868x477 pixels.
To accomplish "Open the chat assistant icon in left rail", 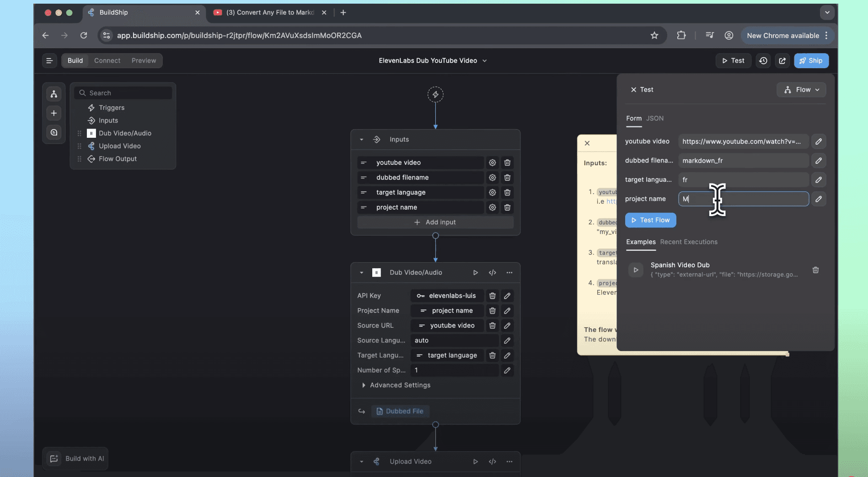I will click(54, 132).
